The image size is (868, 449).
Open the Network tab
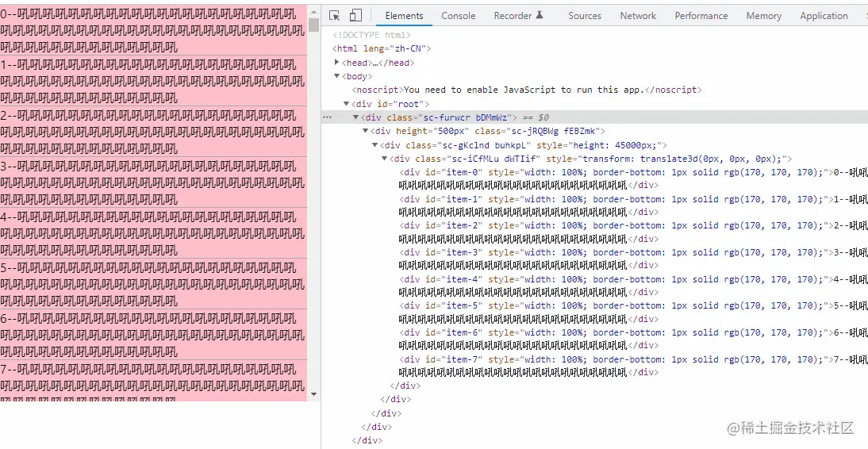pos(638,16)
